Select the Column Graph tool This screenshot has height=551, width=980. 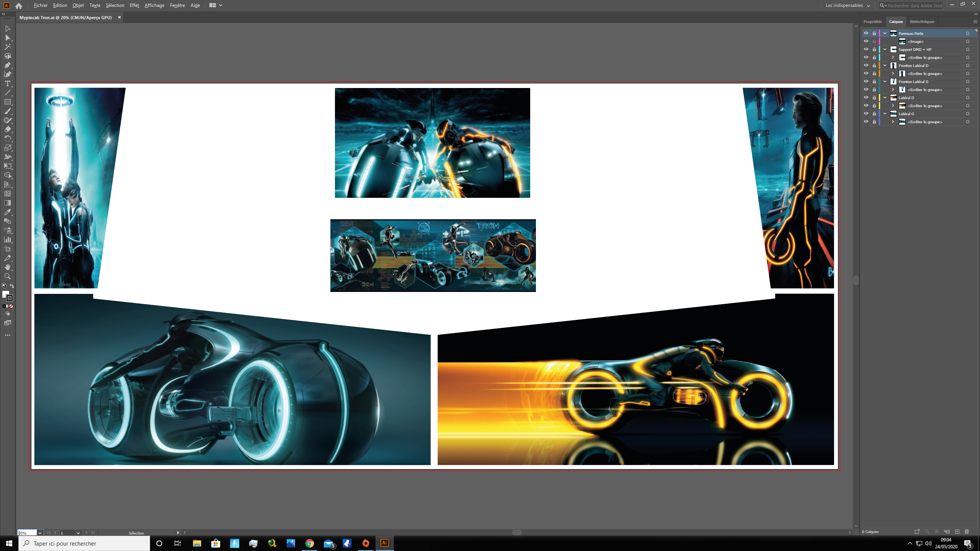(7, 240)
